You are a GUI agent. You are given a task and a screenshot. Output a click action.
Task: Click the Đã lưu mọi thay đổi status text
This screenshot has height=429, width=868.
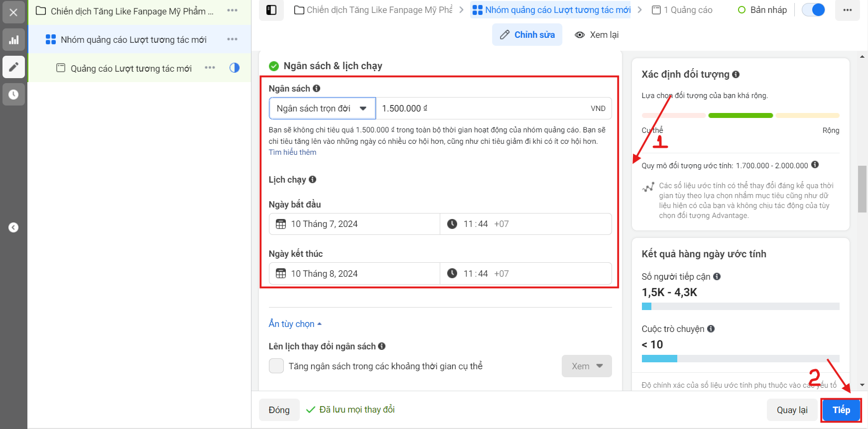tap(357, 410)
